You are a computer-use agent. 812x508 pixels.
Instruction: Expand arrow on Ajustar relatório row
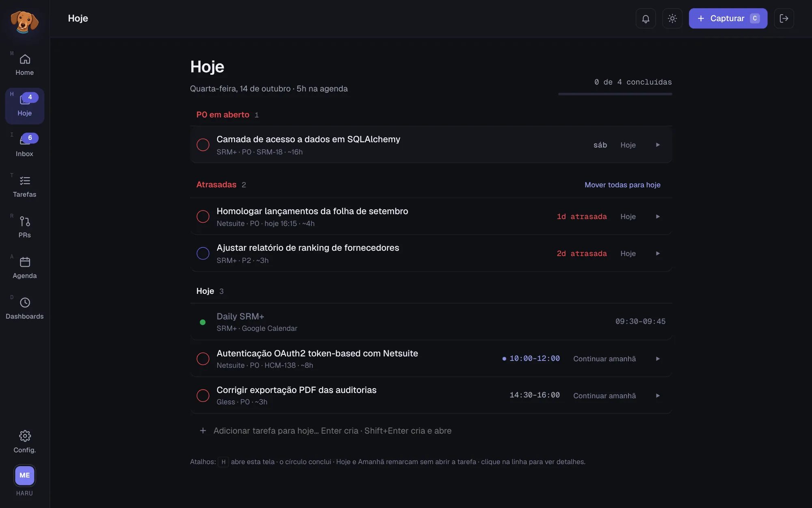point(658,254)
